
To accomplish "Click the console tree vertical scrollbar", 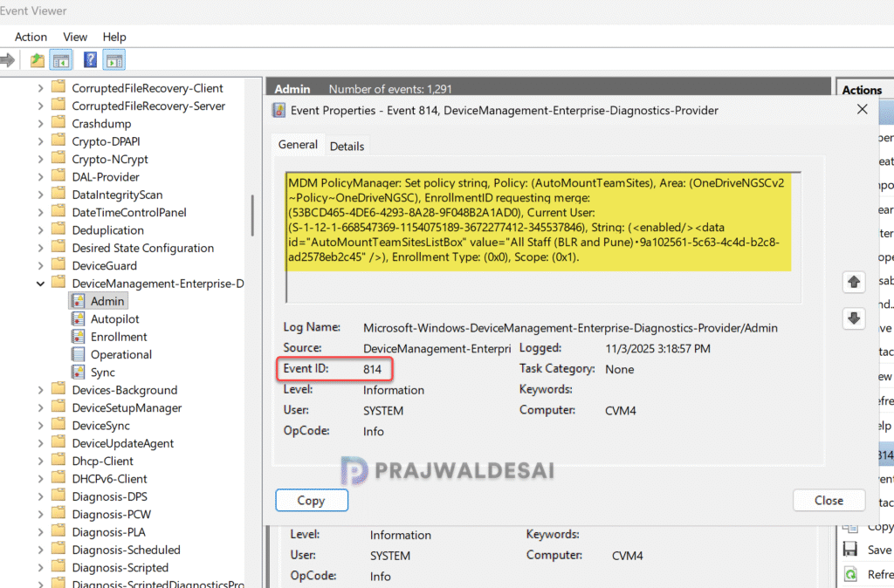I will [252, 215].
